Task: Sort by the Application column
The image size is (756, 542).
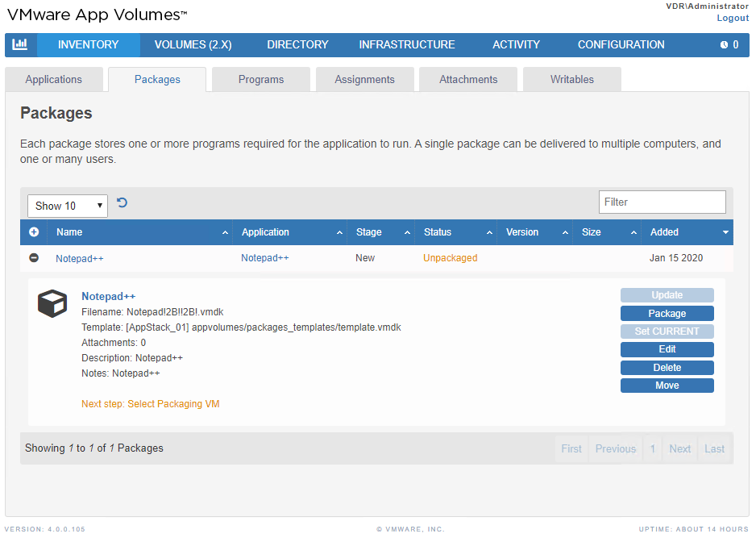Action: coord(290,232)
